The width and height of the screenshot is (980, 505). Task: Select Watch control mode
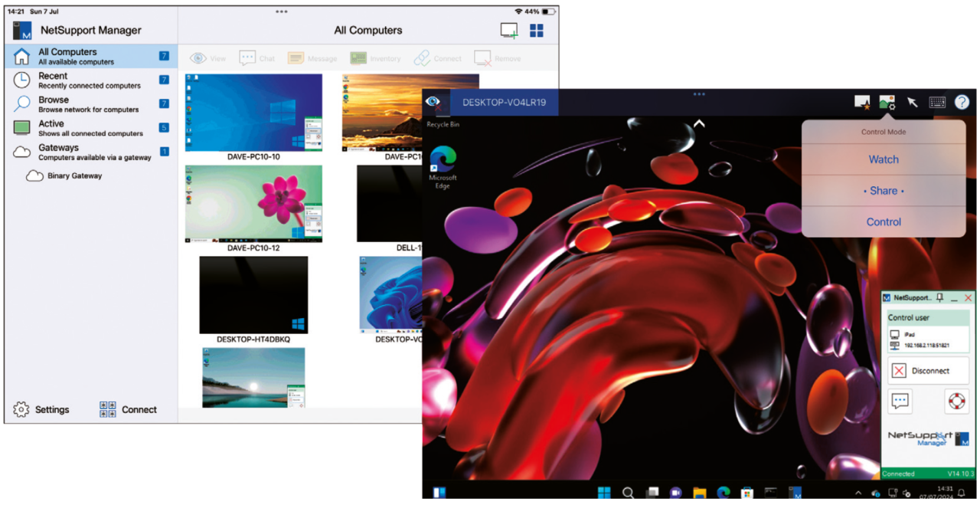[x=883, y=159]
